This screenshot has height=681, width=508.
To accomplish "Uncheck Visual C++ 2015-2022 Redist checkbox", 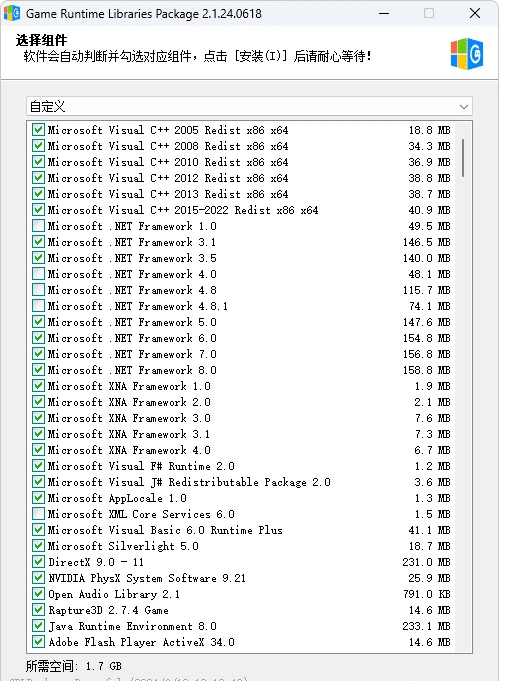I will pos(38,210).
